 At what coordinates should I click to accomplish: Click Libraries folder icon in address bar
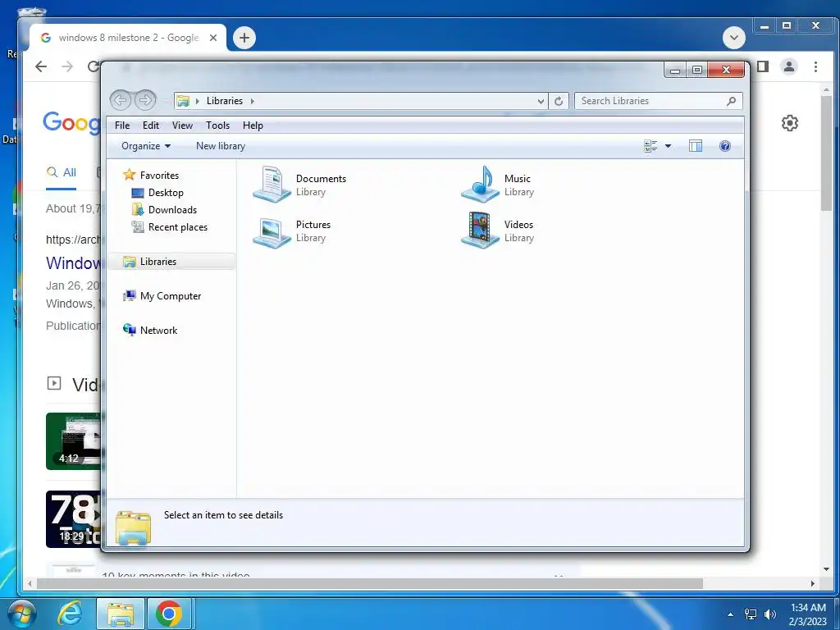pyautogui.click(x=183, y=101)
